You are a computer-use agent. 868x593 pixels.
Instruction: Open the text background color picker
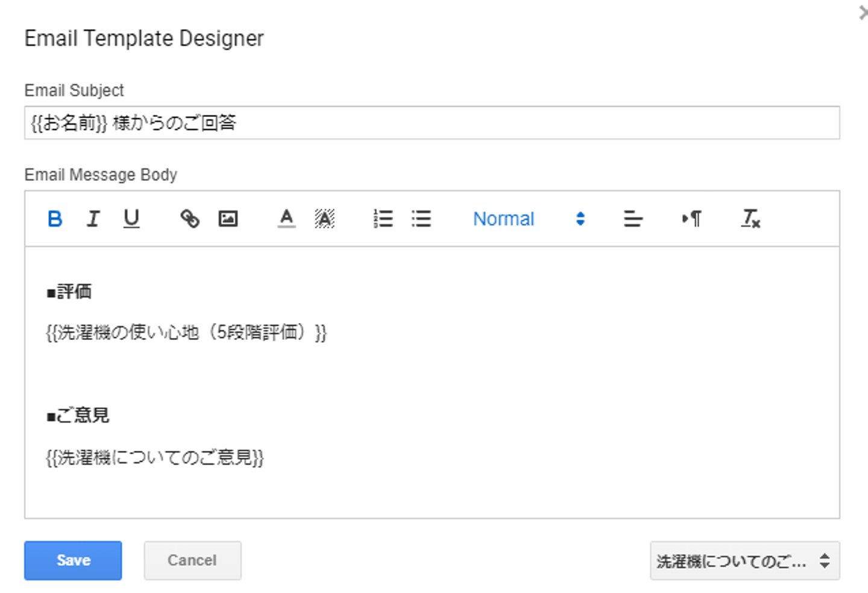324,219
